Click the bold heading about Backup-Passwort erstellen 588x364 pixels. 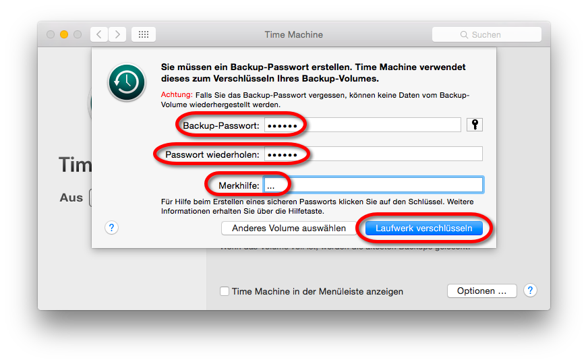tap(313, 73)
